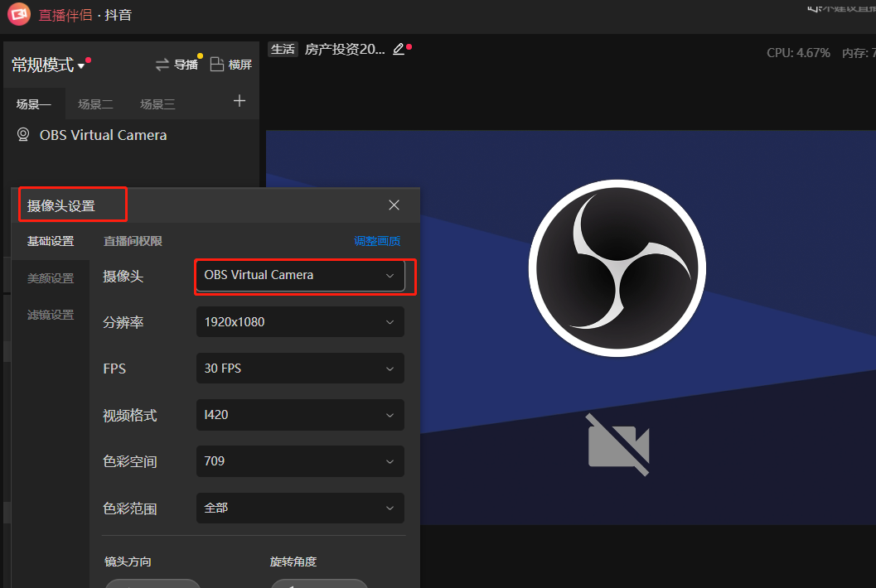
Task: Toggle 横屏 screen orientation icon
Action: point(217,65)
